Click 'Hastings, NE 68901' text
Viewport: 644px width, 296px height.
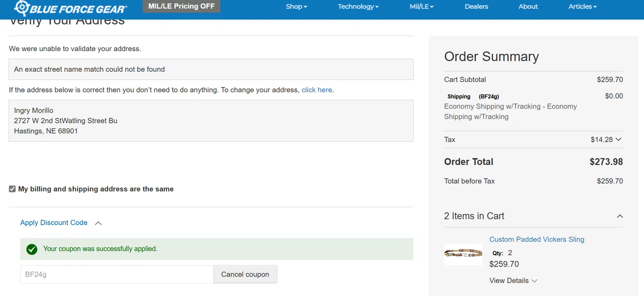pos(46,131)
